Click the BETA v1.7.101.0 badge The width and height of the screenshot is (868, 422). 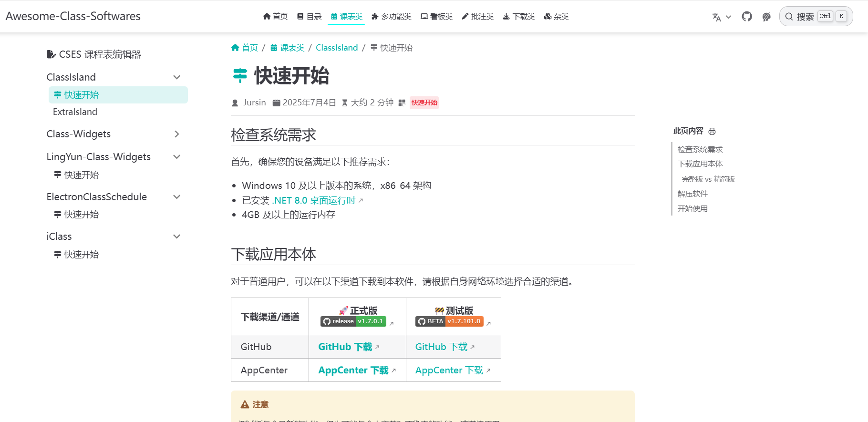tap(449, 321)
